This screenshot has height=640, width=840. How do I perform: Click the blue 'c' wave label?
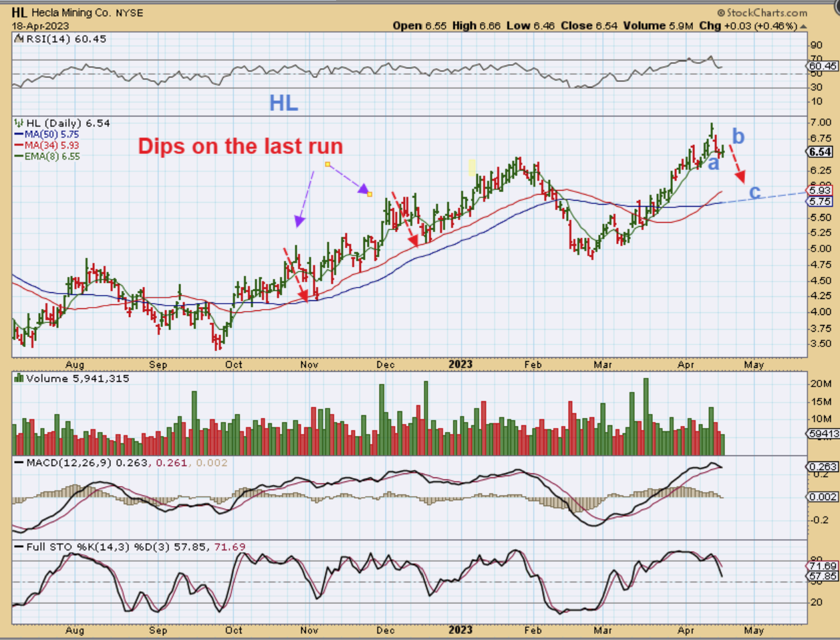754,193
